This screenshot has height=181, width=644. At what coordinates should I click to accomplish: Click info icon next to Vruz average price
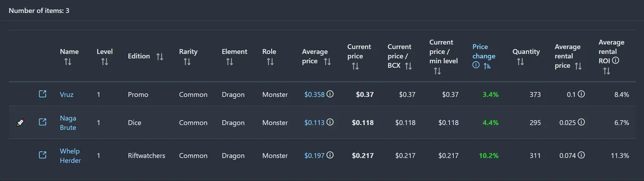330,94
